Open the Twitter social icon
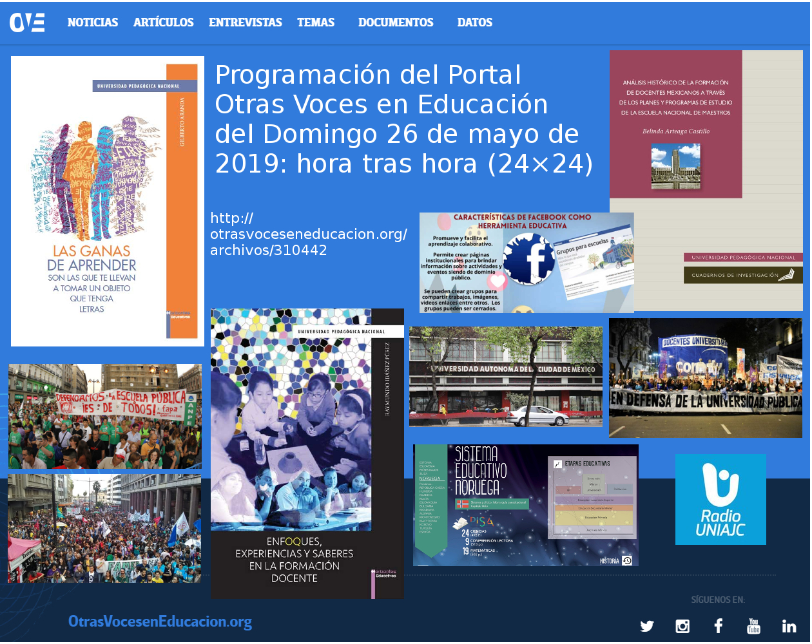Screen dimensions: 812x644 point(647,626)
